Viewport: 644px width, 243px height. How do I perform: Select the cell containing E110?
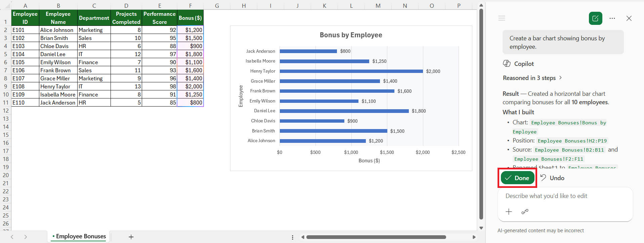point(25,103)
